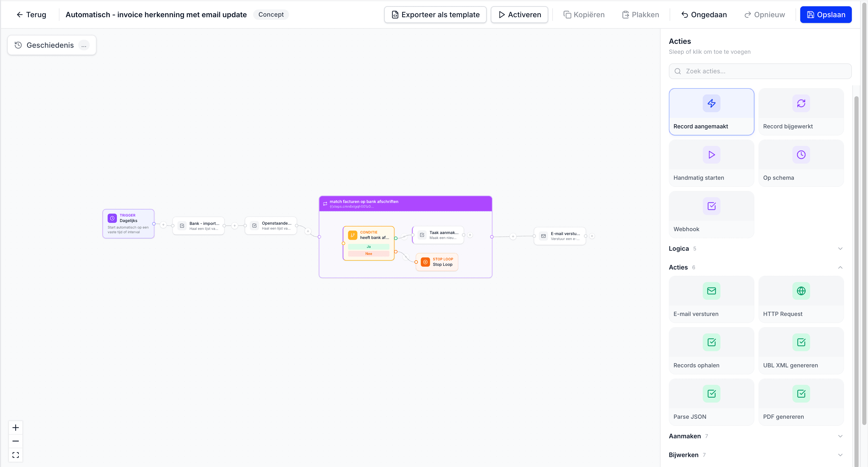Select the Webhook trigger
Viewport: 868px width, 467px height.
[711, 214]
